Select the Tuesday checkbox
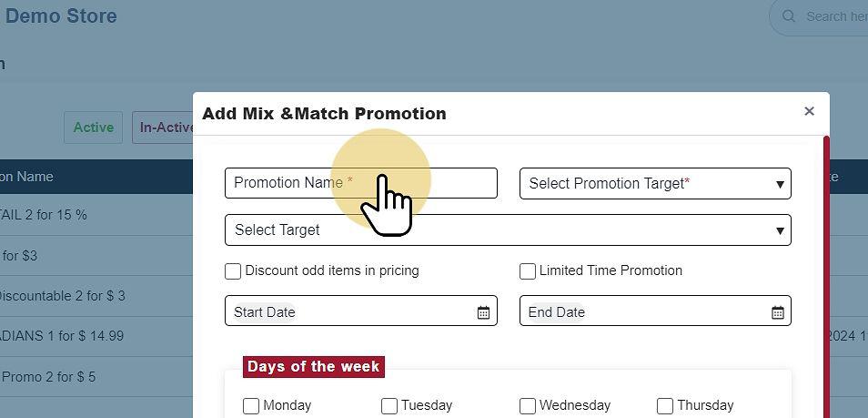This screenshot has height=418, width=868. (x=389, y=406)
